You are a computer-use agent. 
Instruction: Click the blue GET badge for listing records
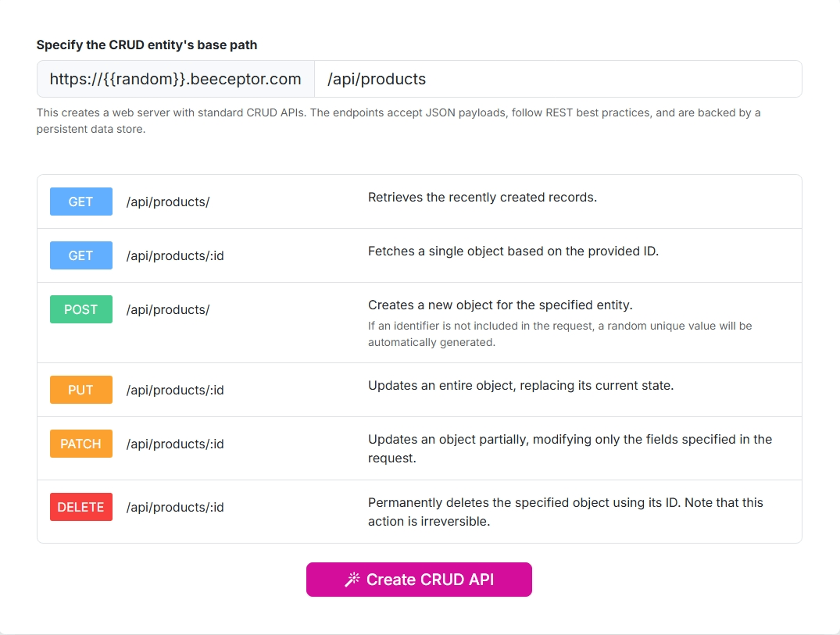[x=80, y=202]
